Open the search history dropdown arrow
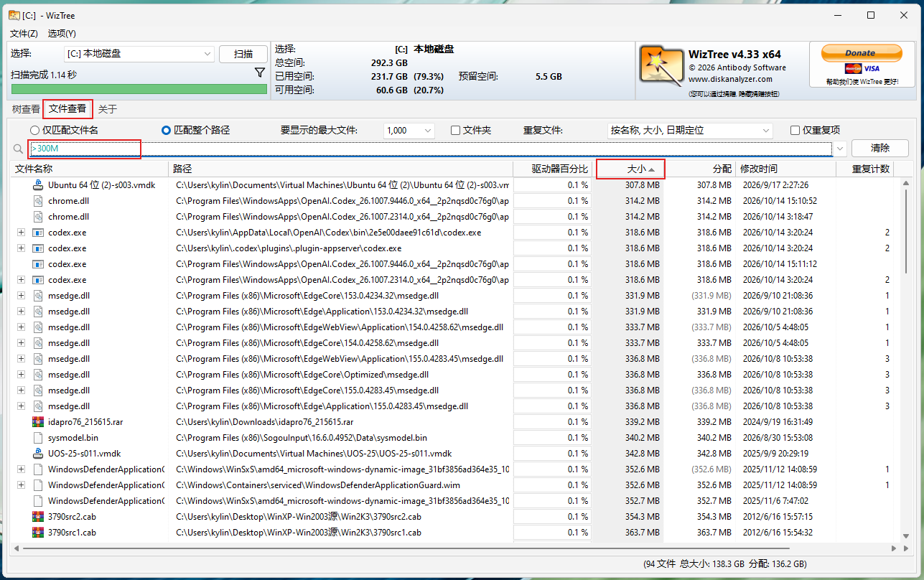924x580 pixels. (x=840, y=149)
